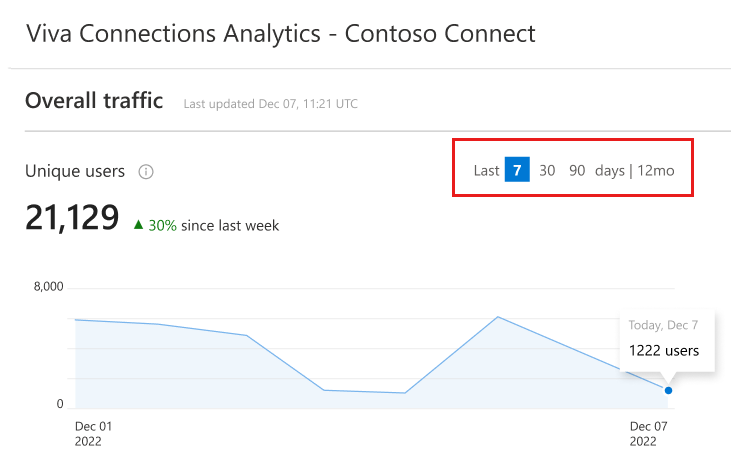The height and width of the screenshot is (468, 731).
Task: Click the Dec 01 2022 axis label
Action: 93,434
